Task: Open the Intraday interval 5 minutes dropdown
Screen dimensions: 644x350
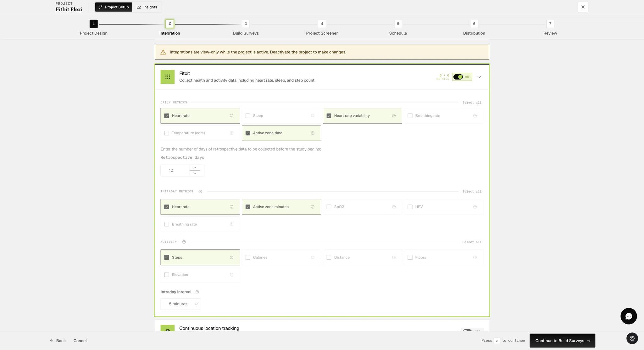Action: click(x=181, y=304)
